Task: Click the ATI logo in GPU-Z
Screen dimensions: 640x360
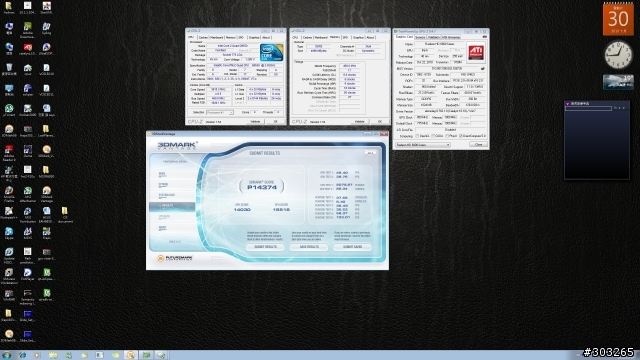Action: click(476, 52)
